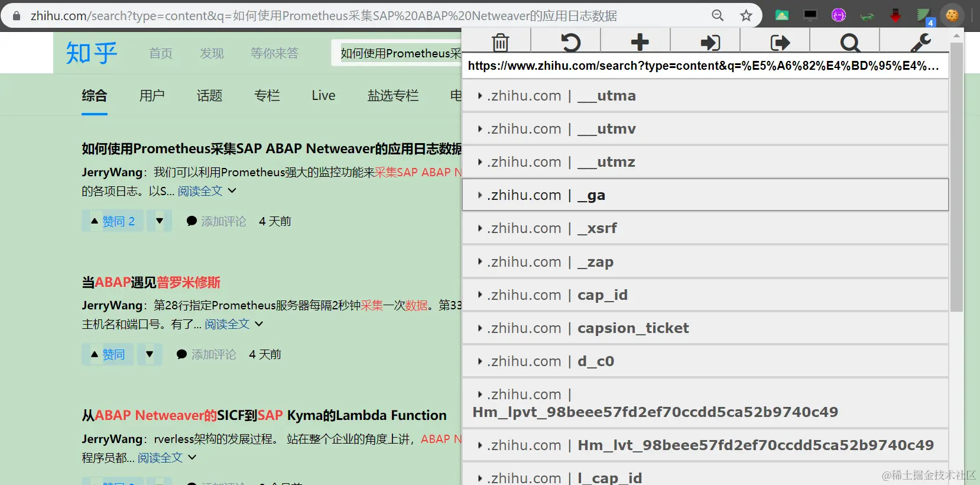This screenshot has height=485, width=980.
Task: Click the cookie panel scrollbar thumb
Action: (x=956, y=177)
